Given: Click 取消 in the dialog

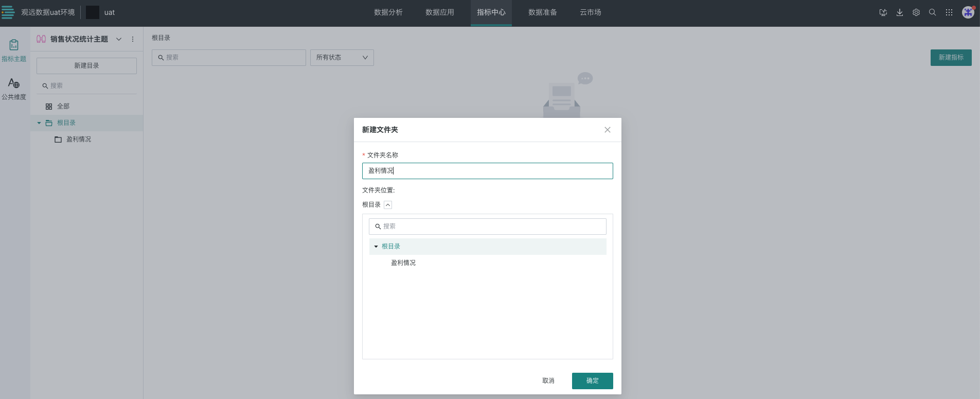Looking at the screenshot, I should click(548, 381).
